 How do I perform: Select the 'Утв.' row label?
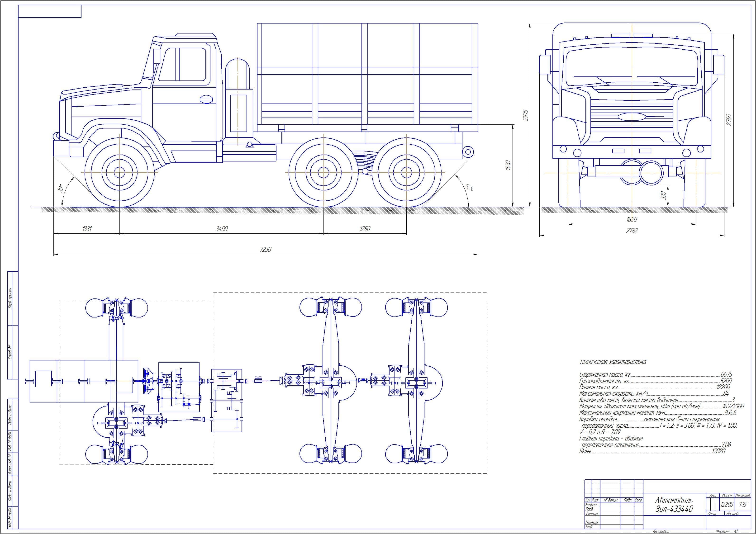(588, 527)
